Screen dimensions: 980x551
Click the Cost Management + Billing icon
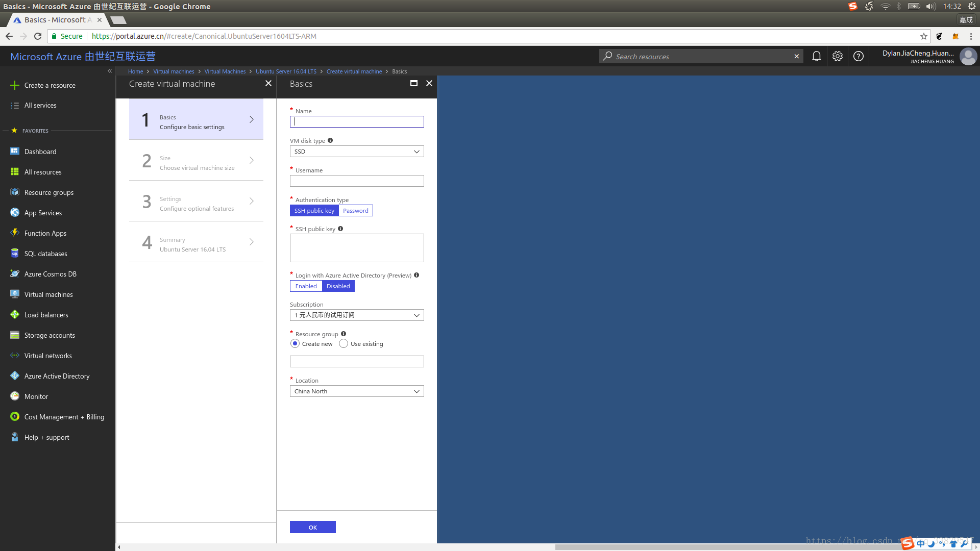[15, 417]
